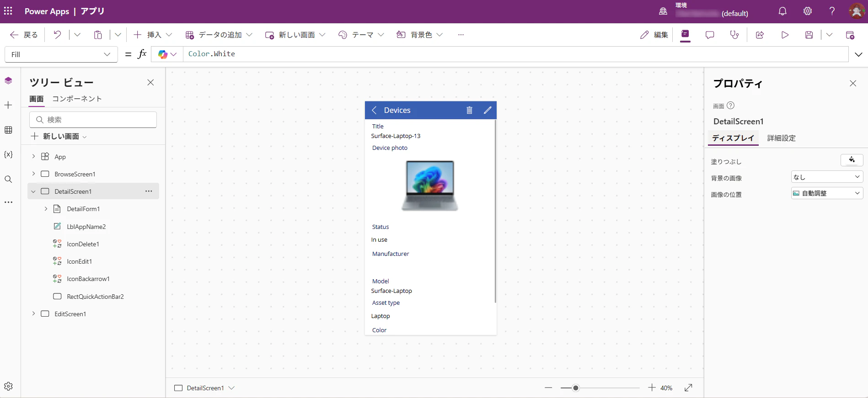Open the info icon next to 画面
868x398 pixels.
(731, 106)
